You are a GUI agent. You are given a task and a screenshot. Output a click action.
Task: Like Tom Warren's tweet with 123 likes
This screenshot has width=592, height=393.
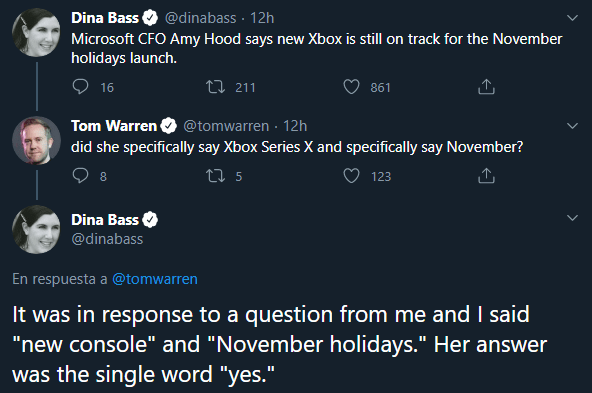coord(351,176)
